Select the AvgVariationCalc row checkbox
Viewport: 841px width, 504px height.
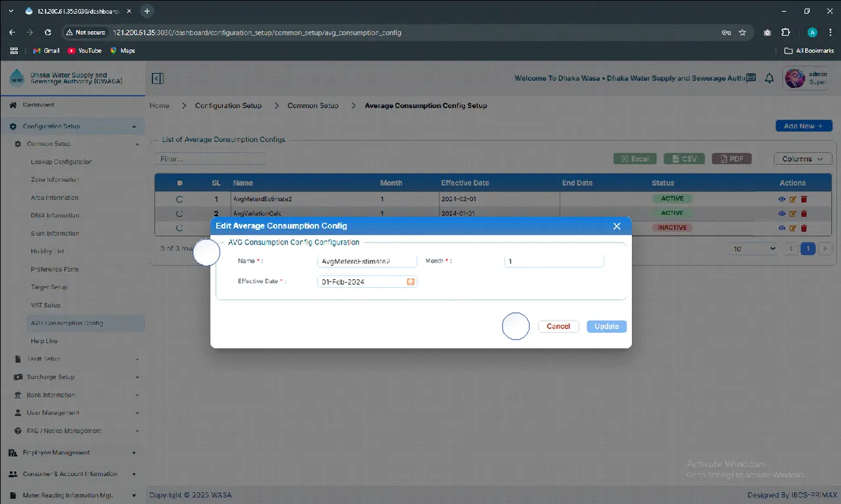179,214
